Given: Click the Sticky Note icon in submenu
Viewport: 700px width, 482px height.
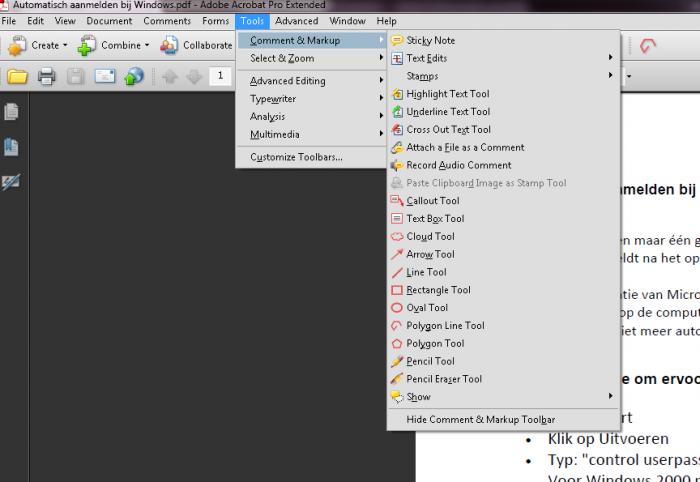Looking at the screenshot, I should (397, 41).
